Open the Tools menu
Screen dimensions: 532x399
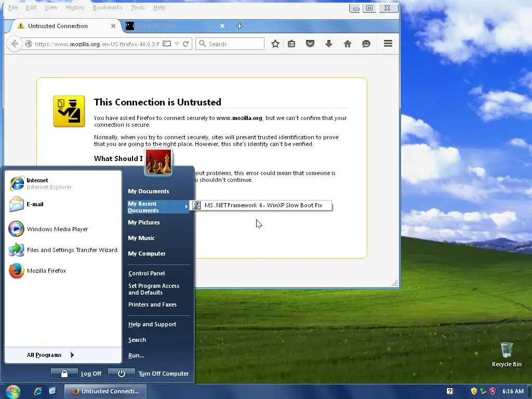click(138, 7)
